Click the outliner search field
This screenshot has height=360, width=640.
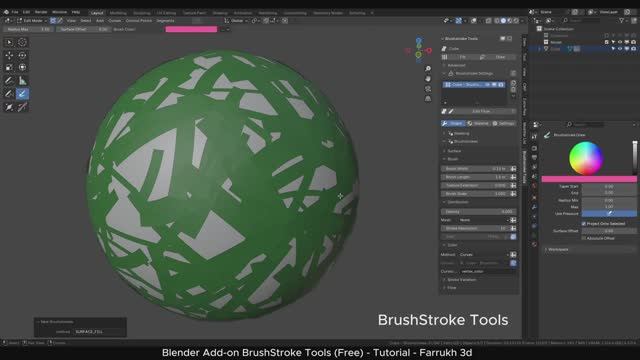click(x=581, y=20)
